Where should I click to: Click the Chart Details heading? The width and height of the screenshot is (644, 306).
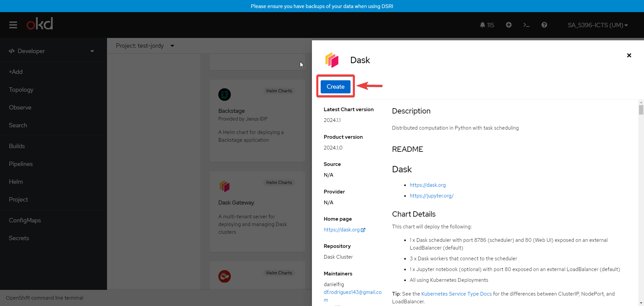[414, 214]
